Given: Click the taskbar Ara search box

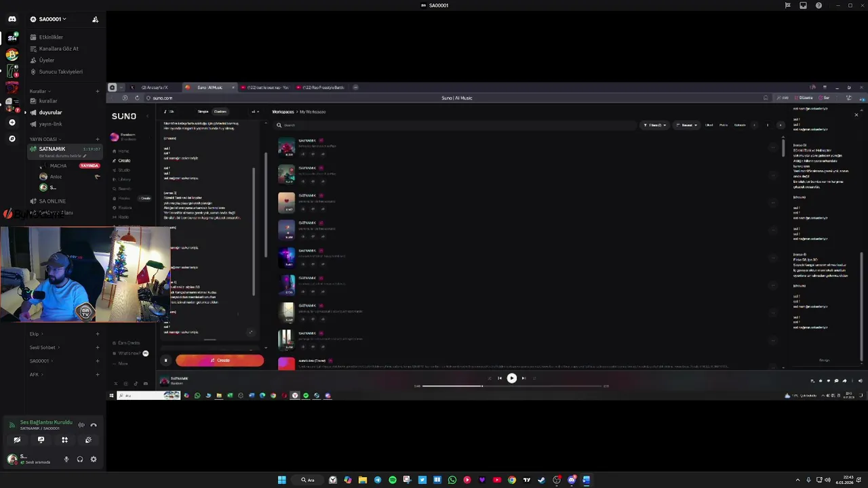Looking at the screenshot, I should 309,480.
